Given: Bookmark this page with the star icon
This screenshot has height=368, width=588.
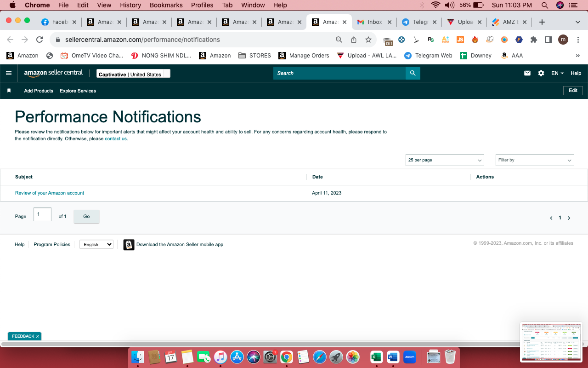Looking at the screenshot, I should (x=368, y=40).
